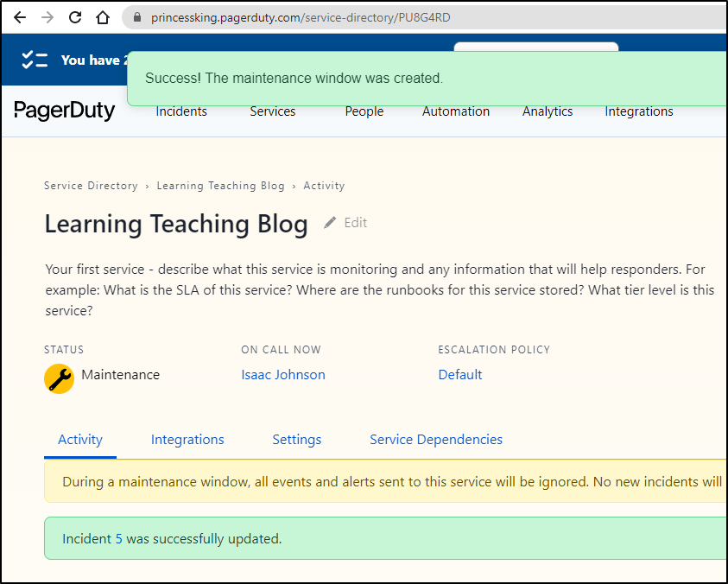728x584 pixels.
Task: Click the 'Your first service' description paragraph
Action: tap(380, 290)
